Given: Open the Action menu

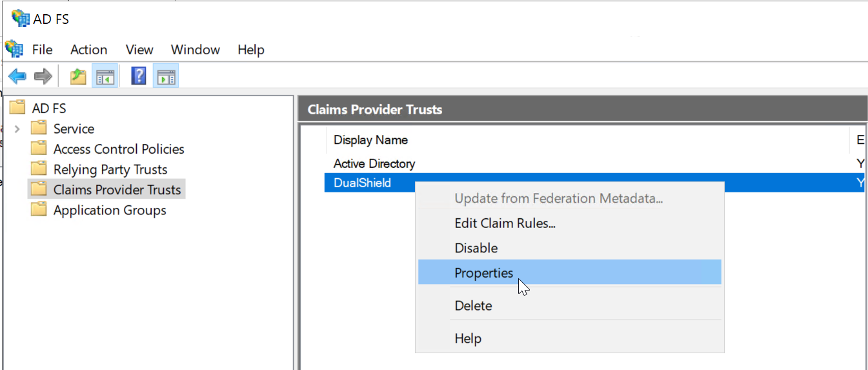Looking at the screenshot, I should [x=89, y=50].
